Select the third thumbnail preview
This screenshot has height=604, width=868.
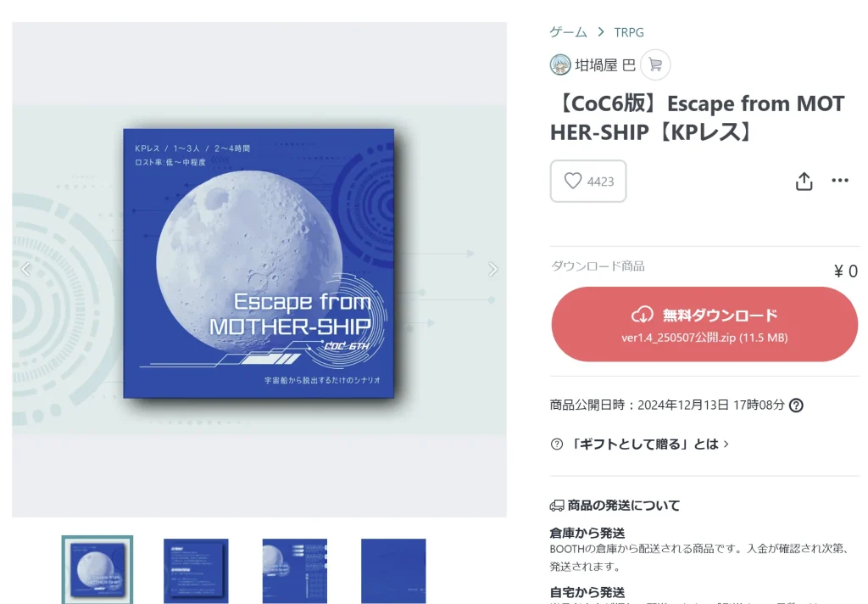coord(294,571)
